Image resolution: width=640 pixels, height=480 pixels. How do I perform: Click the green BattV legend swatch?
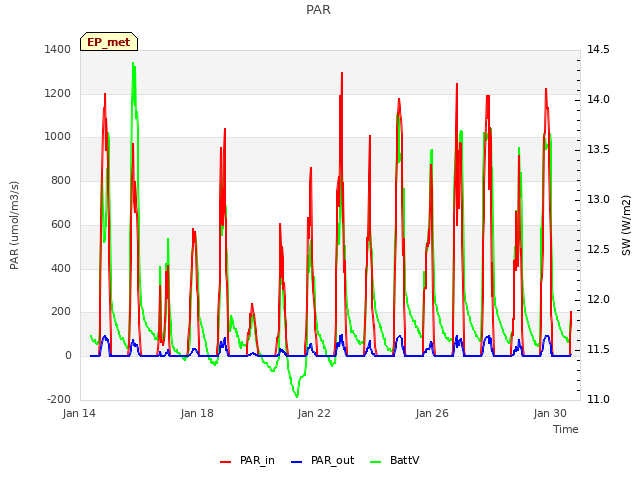tap(375, 461)
